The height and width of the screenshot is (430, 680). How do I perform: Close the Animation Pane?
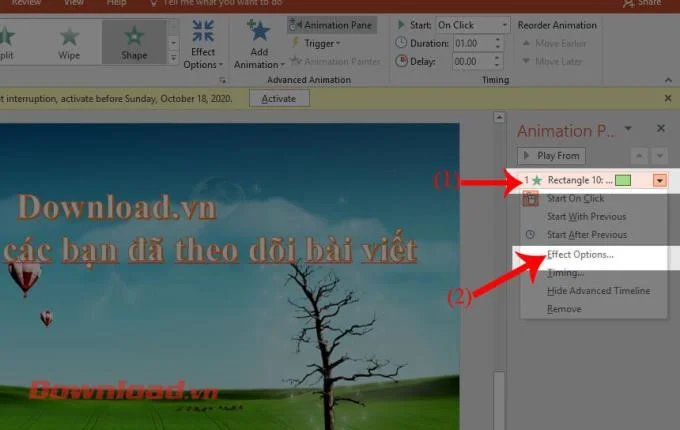(661, 128)
